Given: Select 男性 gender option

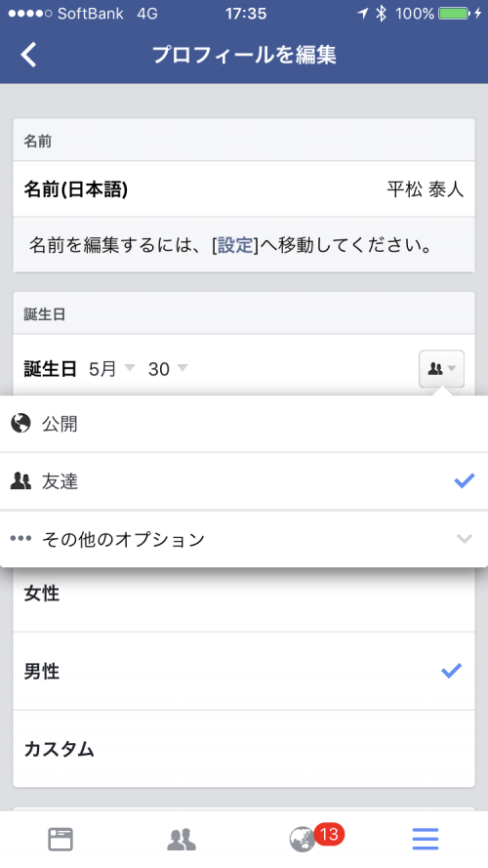Looking at the screenshot, I should tap(244, 671).
